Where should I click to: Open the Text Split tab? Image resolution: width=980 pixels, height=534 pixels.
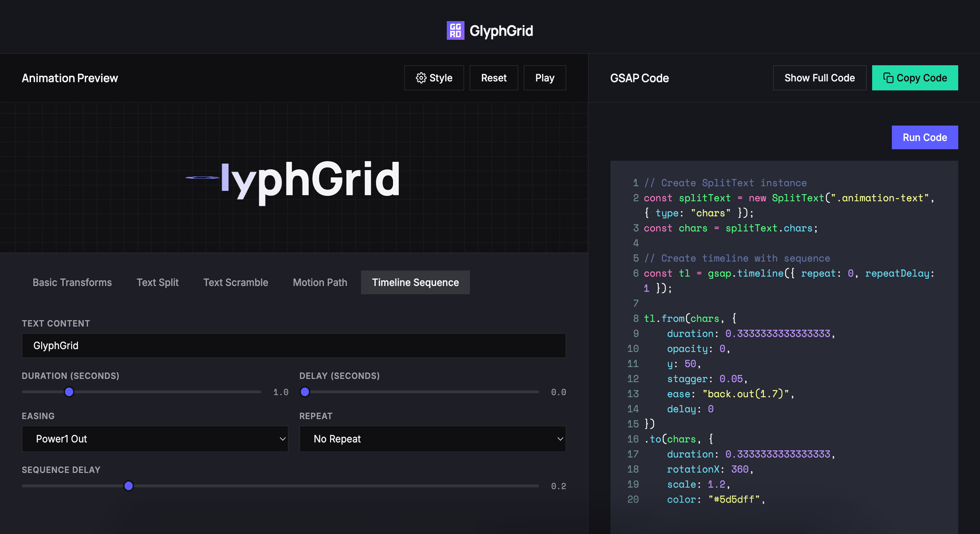coord(158,282)
